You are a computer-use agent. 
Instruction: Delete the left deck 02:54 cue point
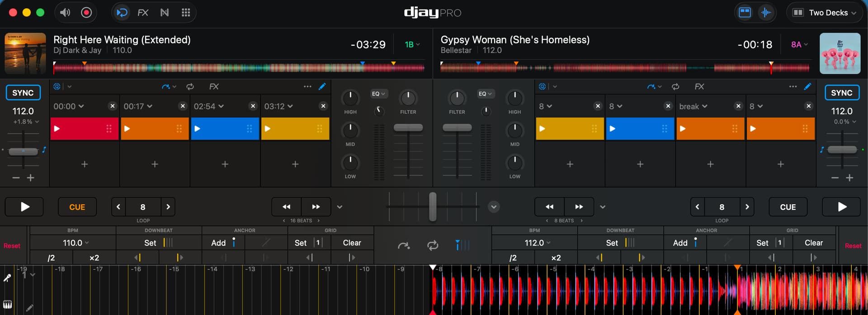tap(253, 106)
